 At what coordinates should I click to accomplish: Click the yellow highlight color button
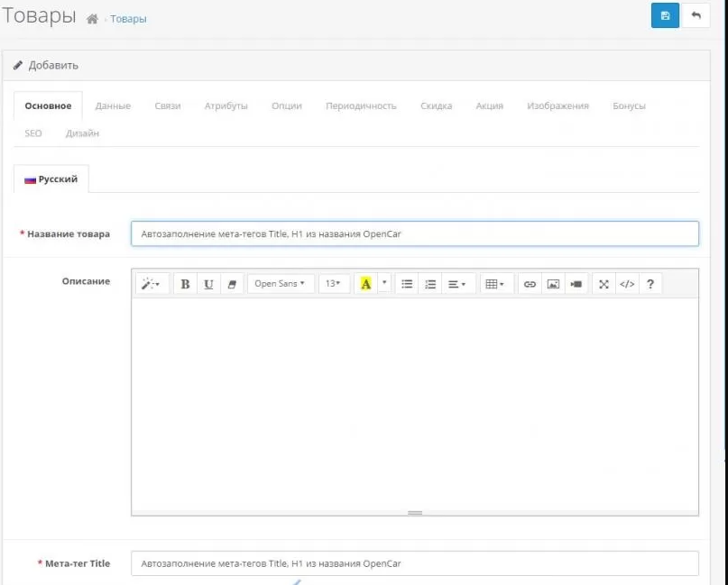(365, 284)
